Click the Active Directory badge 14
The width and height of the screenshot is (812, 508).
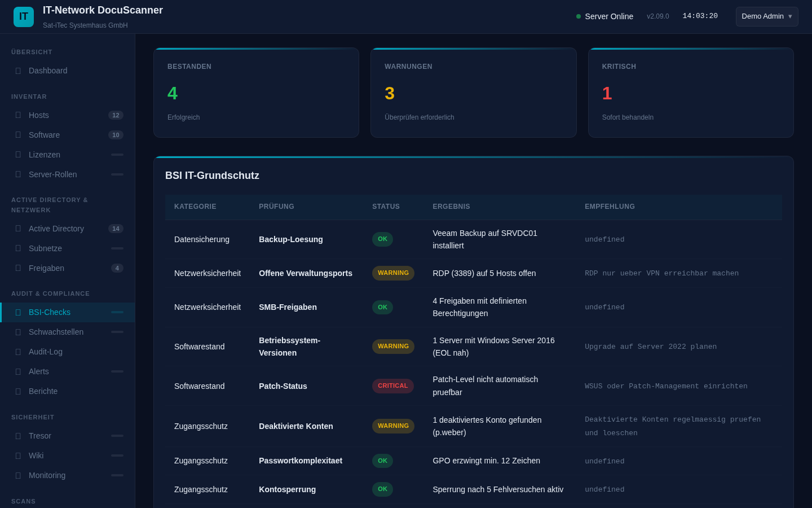click(x=116, y=229)
